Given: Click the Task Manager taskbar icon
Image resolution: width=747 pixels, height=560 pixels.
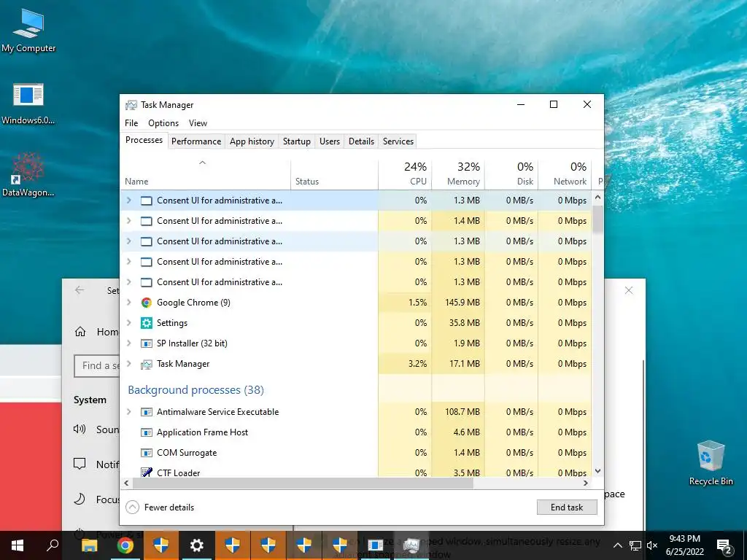Looking at the screenshot, I should (x=411, y=545).
